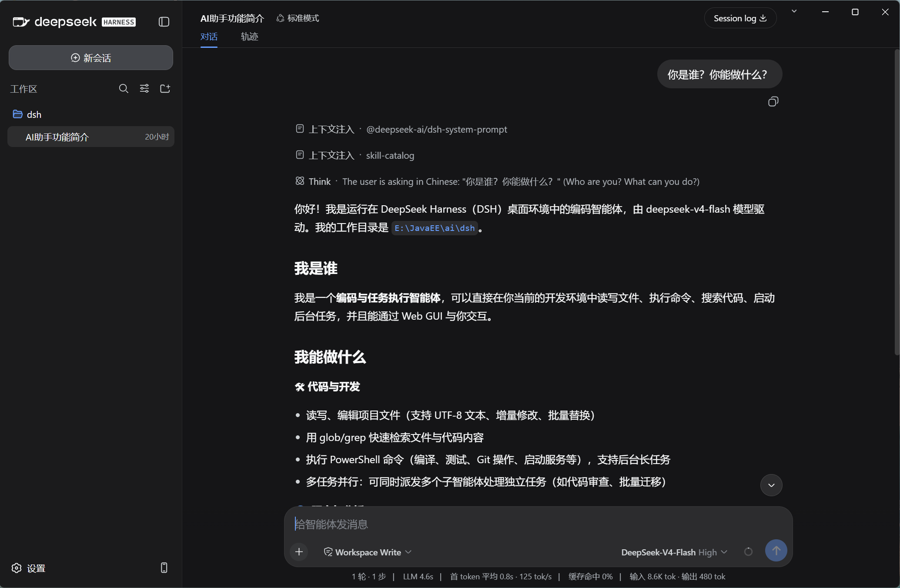Click the mobile device icon in sidebar
900x588 pixels.
tap(164, 568)
